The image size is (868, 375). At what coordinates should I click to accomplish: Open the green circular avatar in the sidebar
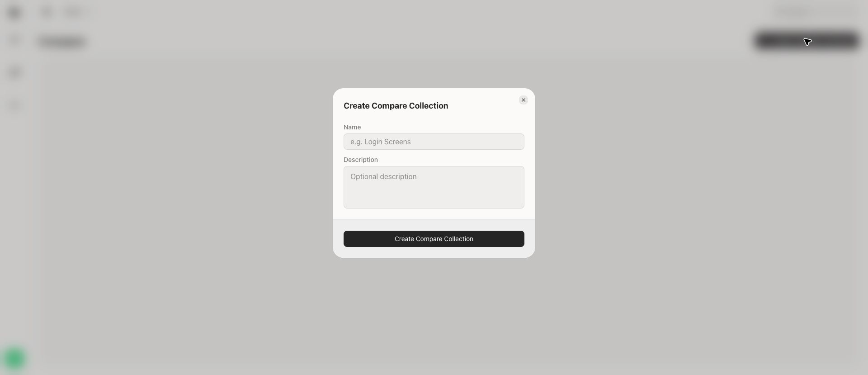pyautogui.click(x=14, y=358)
